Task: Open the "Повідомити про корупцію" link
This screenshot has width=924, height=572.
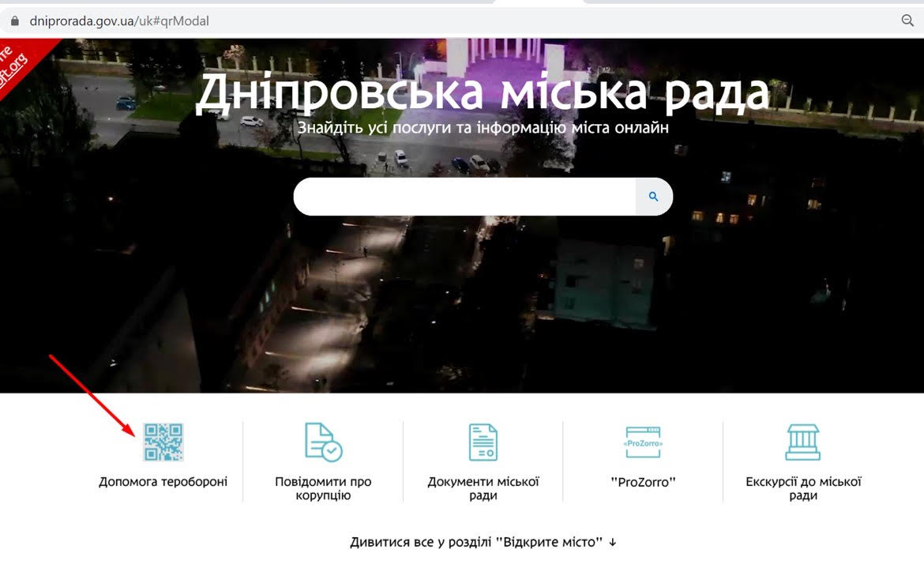Action: [x=323, y=488]
